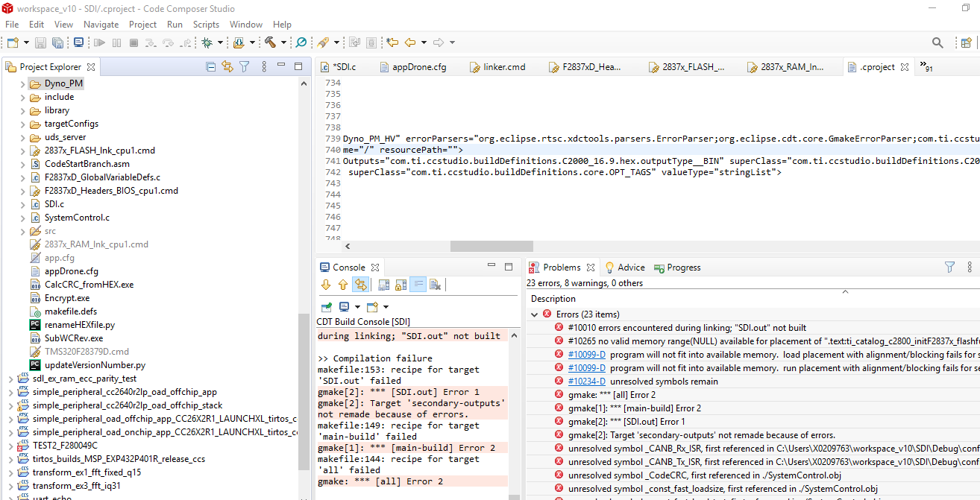The height and width of the screenshot is (500, 980).
Task: Toggle Word Wrap in the Console toolbar
Action: point(418,285)
